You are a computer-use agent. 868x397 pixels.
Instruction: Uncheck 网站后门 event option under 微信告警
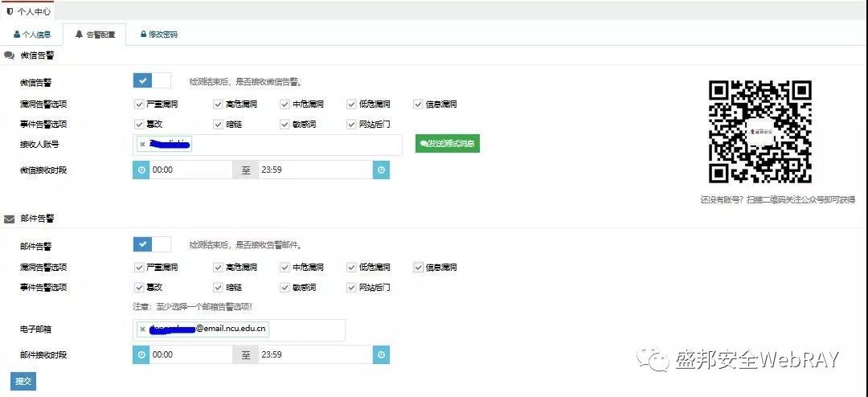[351, 124]
